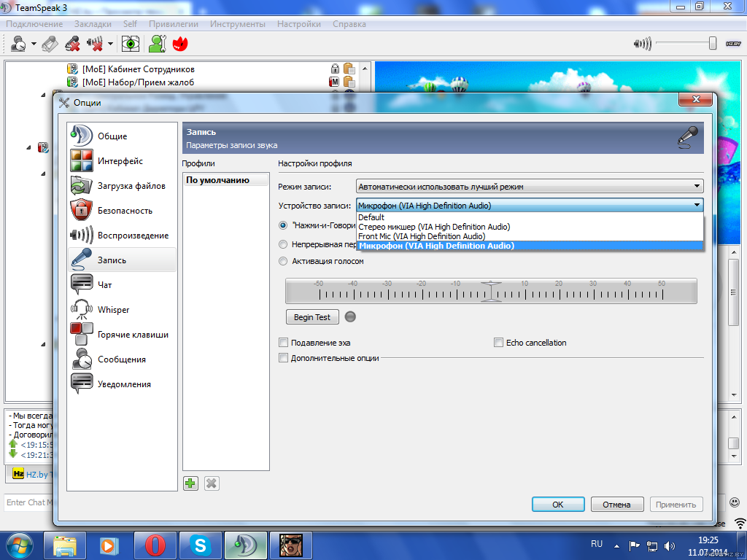Image resolution: width=747 pixels, height=560 pixels.
Task: Open the Сообщения options category
Action: pos(122,359)
